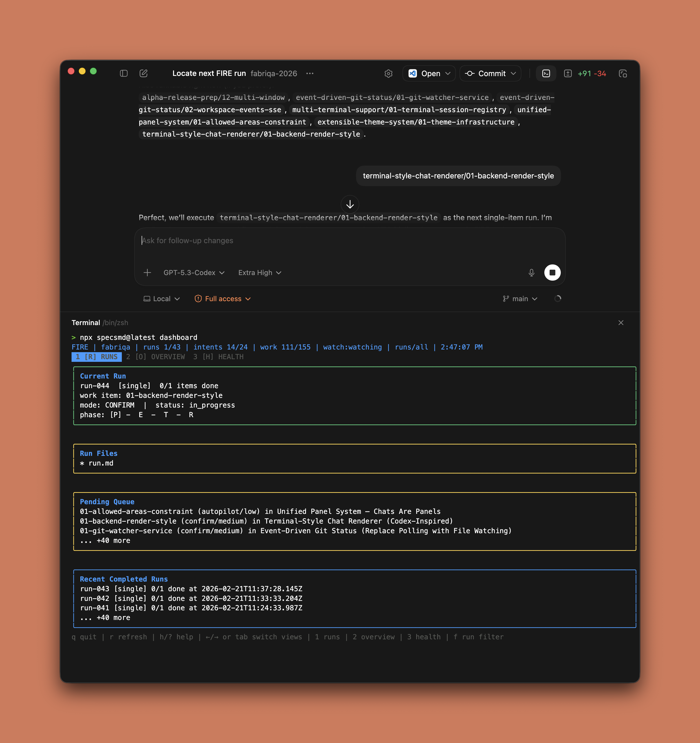Attach context with the plus icon
This screenshot has height=743, width=700.
point(148,272)
